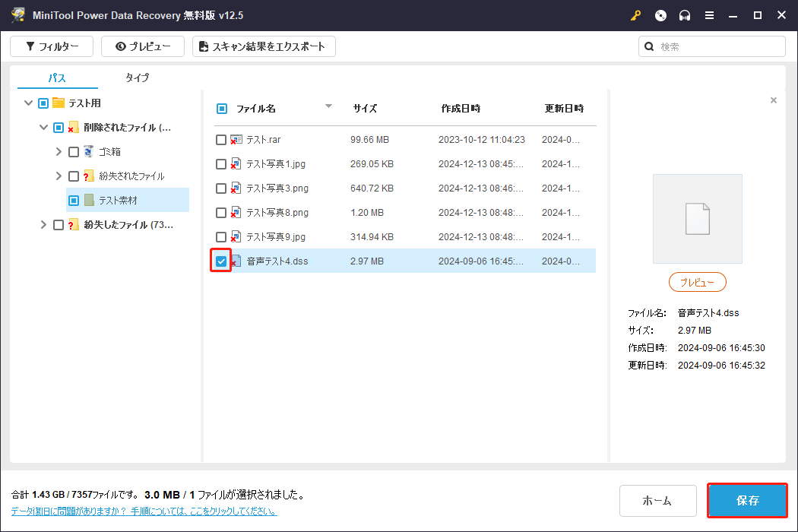The image size is (798, 532).
Task: Click the 2023-10-12 11:04:23 date cell
Action: coord(481,140)
